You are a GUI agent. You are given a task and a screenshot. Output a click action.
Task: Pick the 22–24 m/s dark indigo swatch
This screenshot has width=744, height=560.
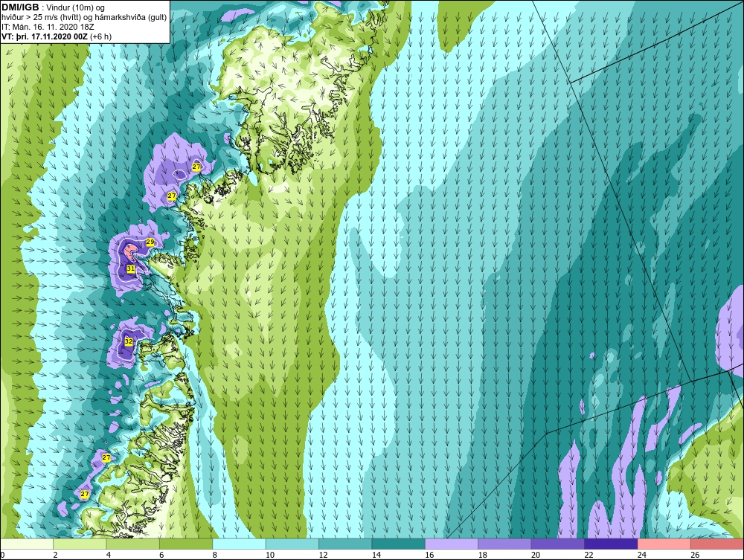click(611, 544)
